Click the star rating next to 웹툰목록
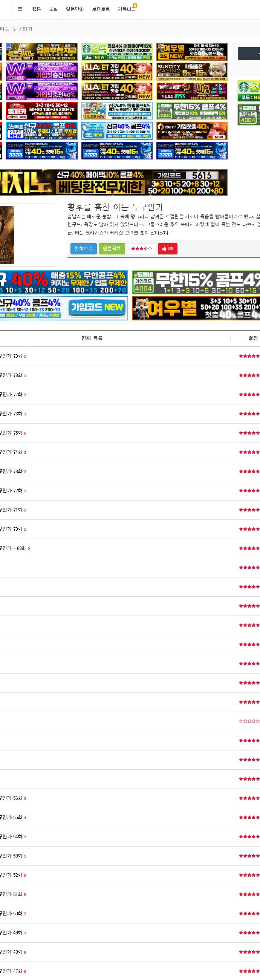 [x=141, y=249]
